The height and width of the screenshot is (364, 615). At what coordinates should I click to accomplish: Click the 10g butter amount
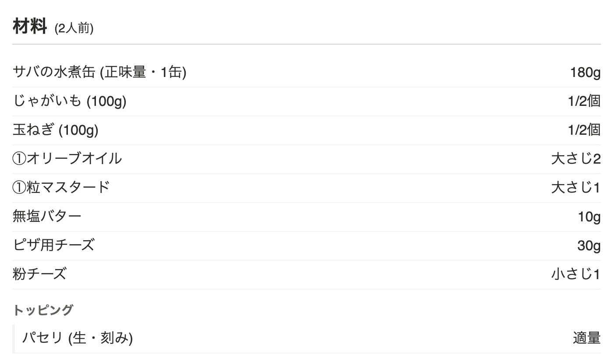click(x=589, y=217)
